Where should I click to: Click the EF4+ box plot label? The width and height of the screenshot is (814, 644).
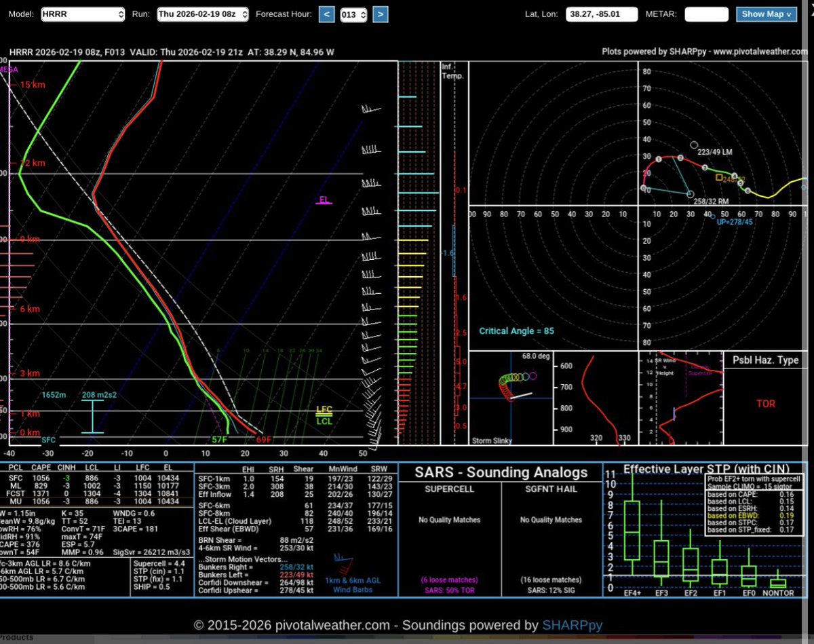[631, 592]
